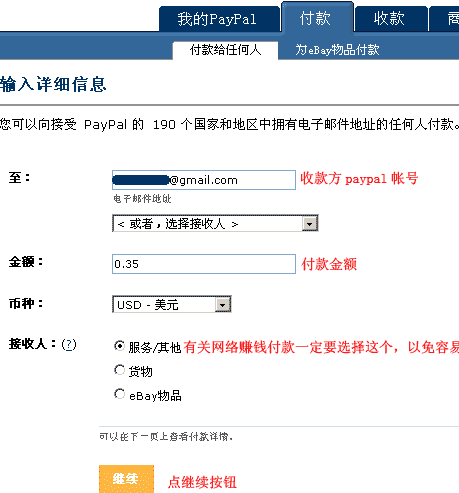Open the USD - 美元 currency dropdown
This screenshot has width=459, height=493.
(172, 304)
